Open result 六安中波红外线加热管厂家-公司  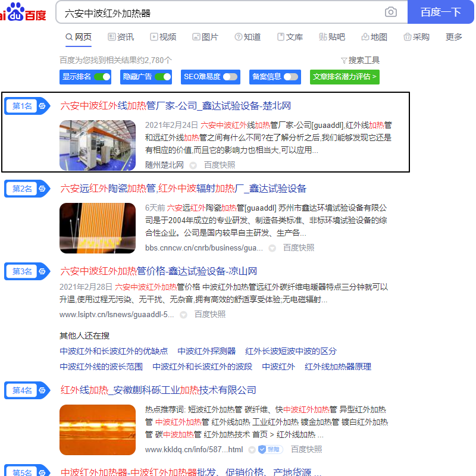click(x=176, y=106)
